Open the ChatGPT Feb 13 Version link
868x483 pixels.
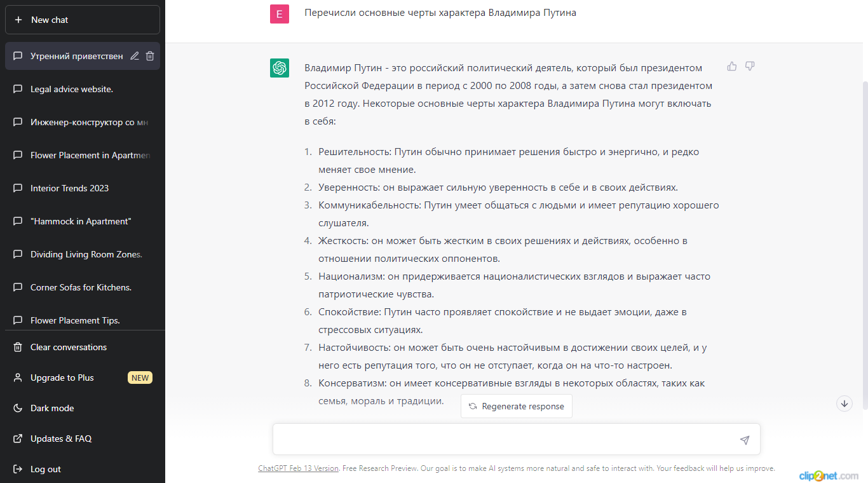click(298, 468)
